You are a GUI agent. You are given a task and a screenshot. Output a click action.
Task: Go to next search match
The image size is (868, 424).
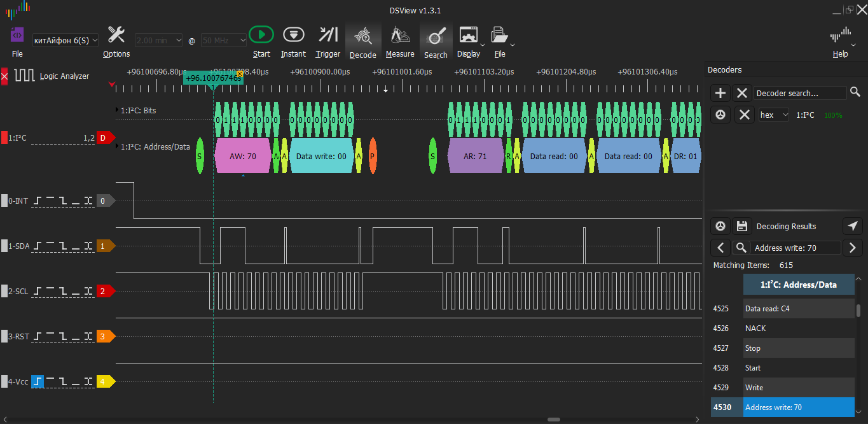(853, 248)
